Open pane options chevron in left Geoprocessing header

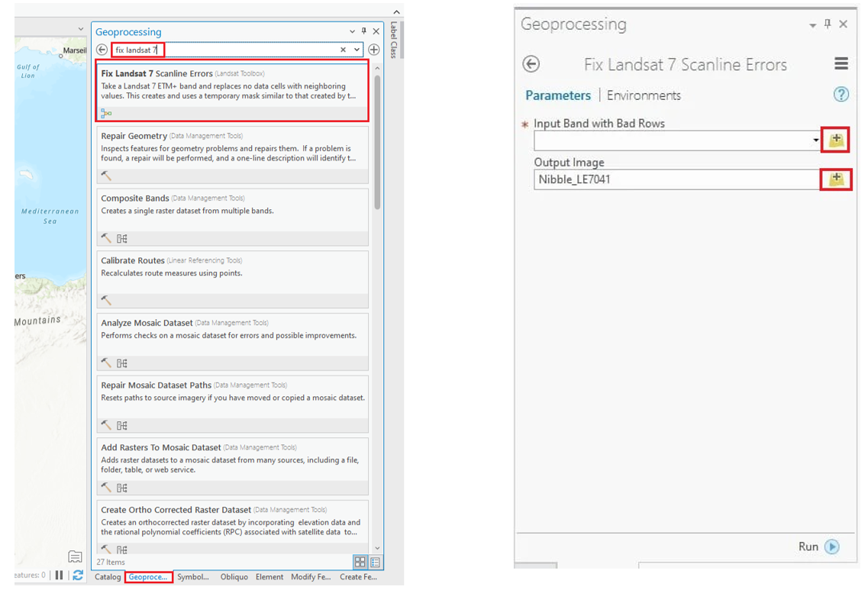pos(352,32)
